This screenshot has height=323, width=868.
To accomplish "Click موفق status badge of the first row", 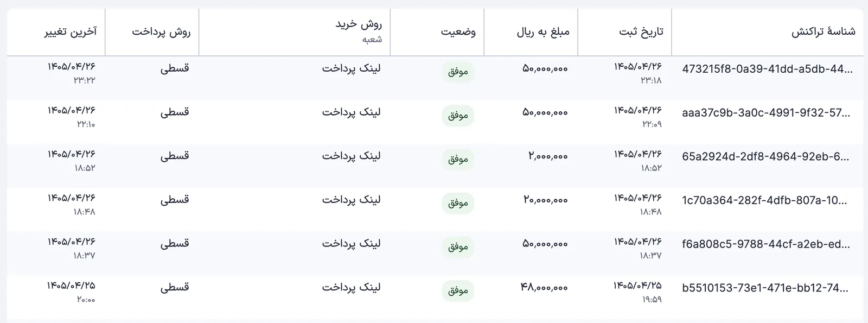I will (x=458, y=72).
